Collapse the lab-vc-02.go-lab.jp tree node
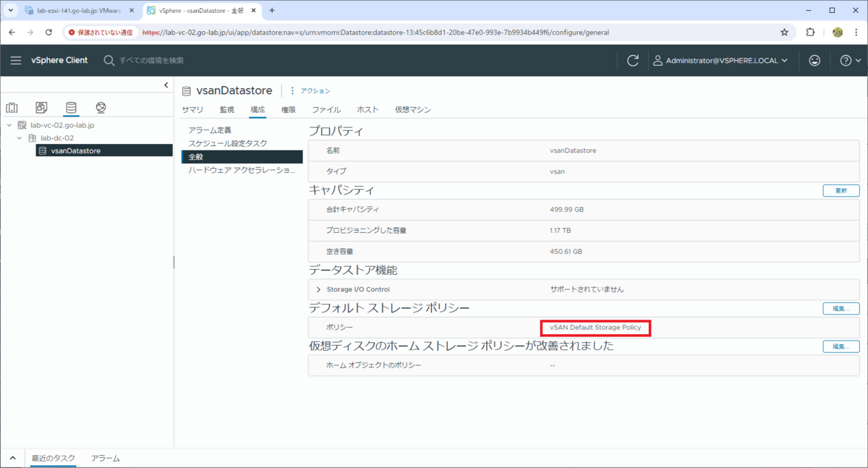 pos(9,125)
